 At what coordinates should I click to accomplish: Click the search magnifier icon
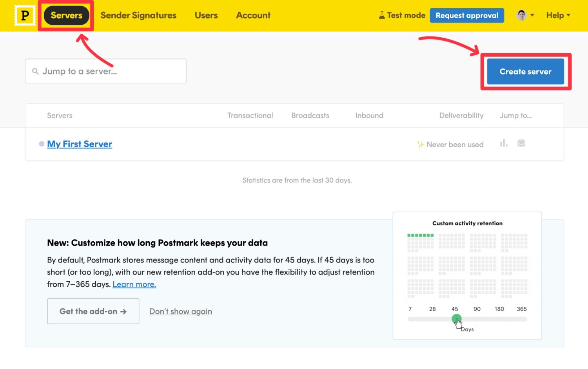pyautogui.click(x=35, y=71)
